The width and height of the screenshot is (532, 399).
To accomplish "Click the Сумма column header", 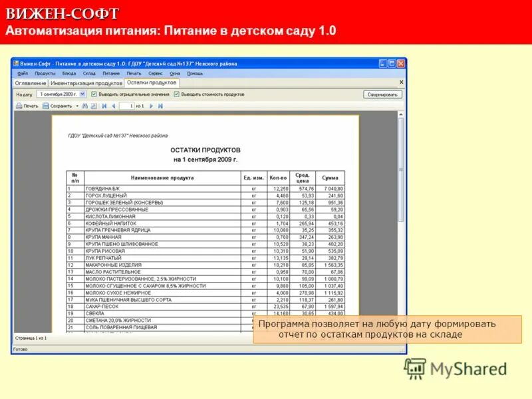I will [330, 178].
